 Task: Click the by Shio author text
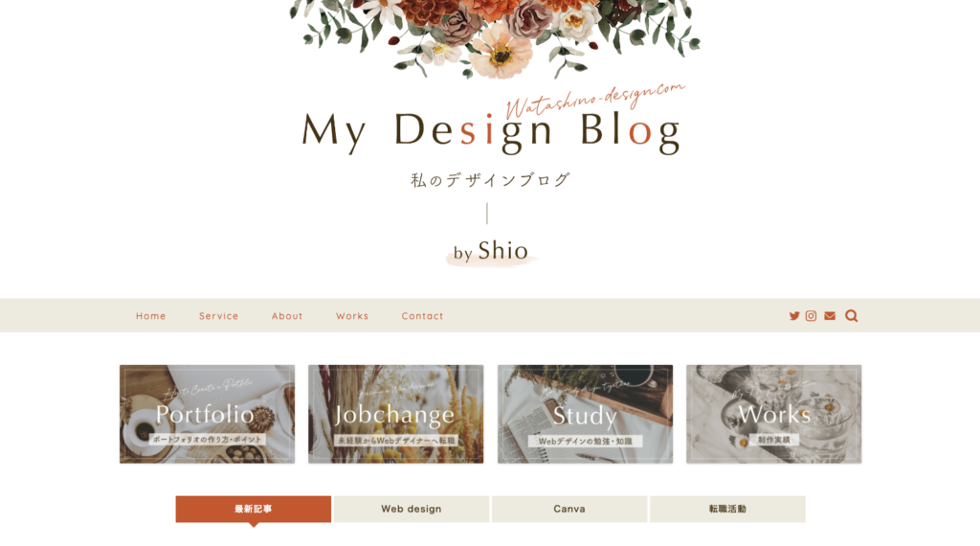click(491, 251)
